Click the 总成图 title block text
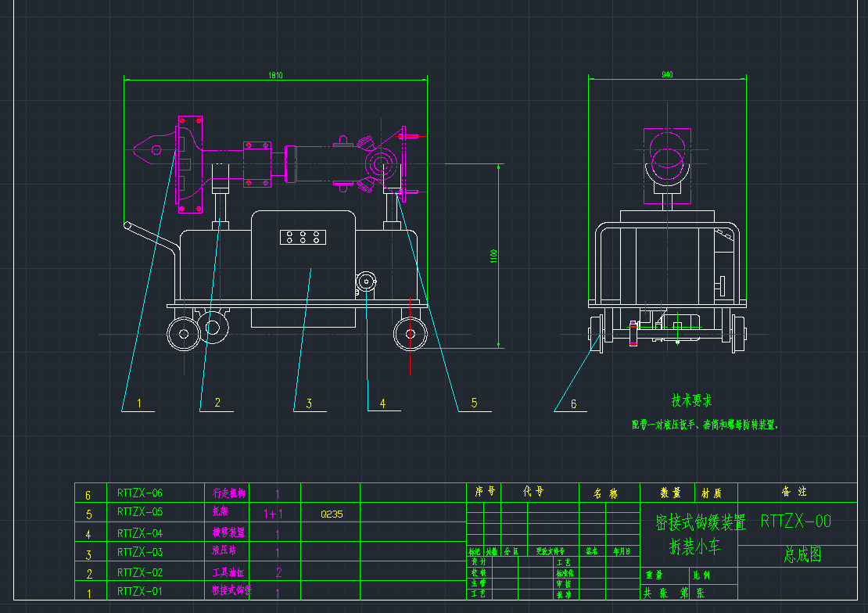Viewport: 868px width, 613px height. point(802,554)
